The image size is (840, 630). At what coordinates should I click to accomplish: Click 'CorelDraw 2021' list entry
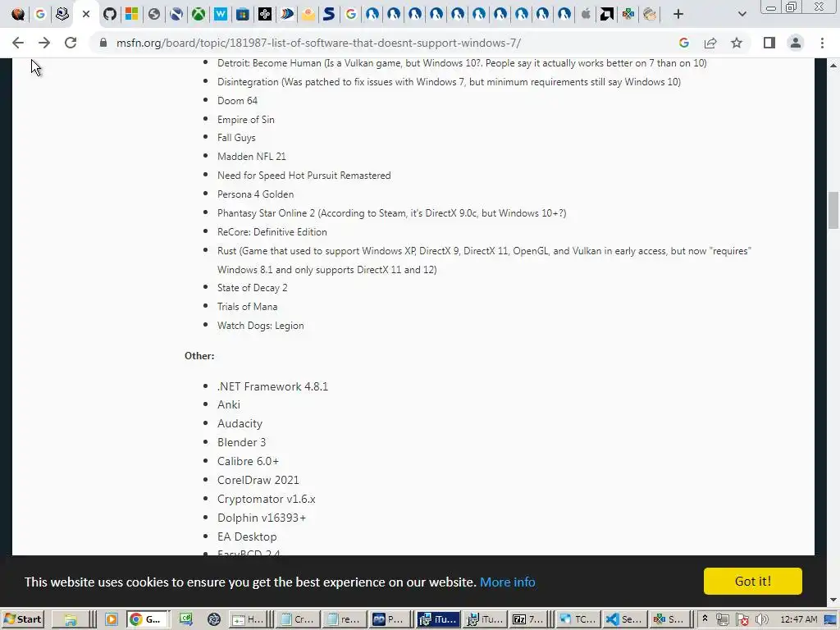pos(258,480)
